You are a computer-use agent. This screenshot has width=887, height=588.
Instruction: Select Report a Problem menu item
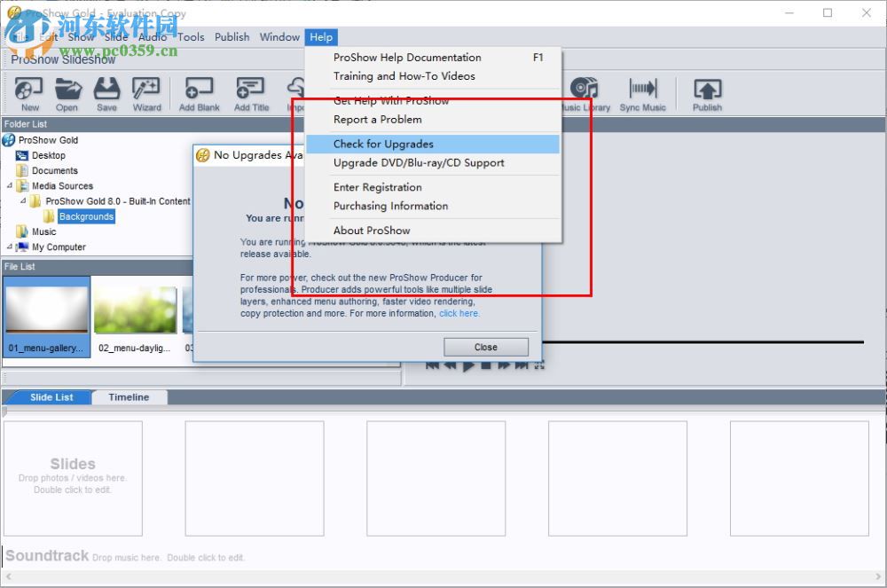coord(434,120)
